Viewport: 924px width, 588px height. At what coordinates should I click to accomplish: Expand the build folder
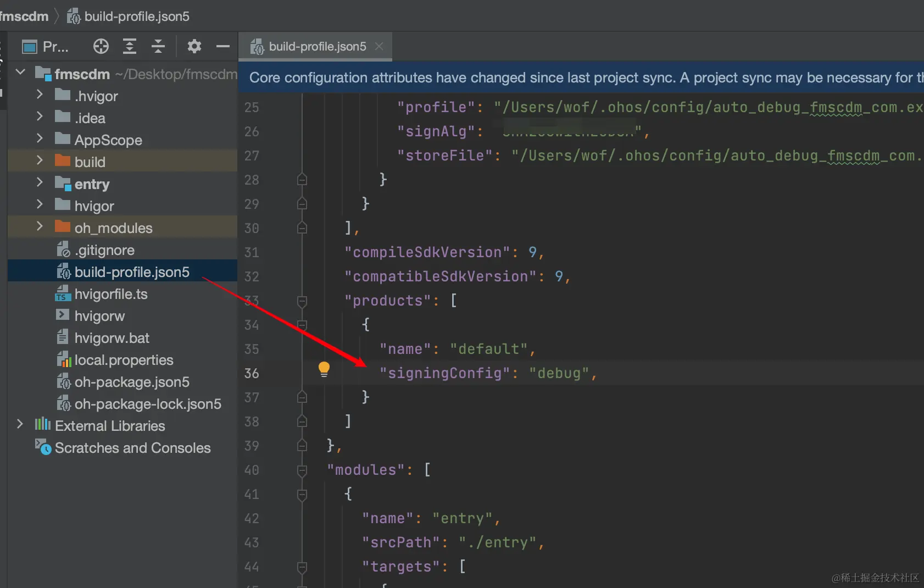coord(40,160)
